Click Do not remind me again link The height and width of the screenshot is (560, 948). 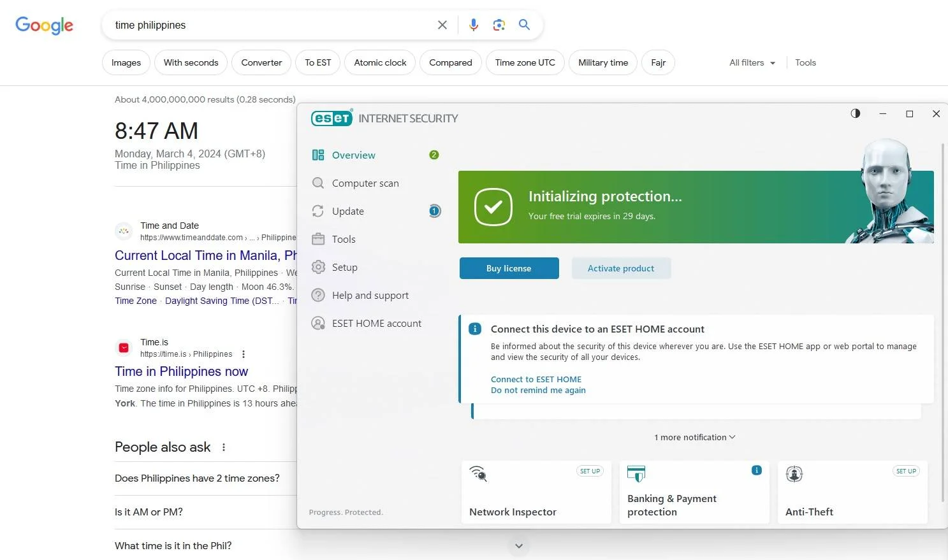coord(538,390)
